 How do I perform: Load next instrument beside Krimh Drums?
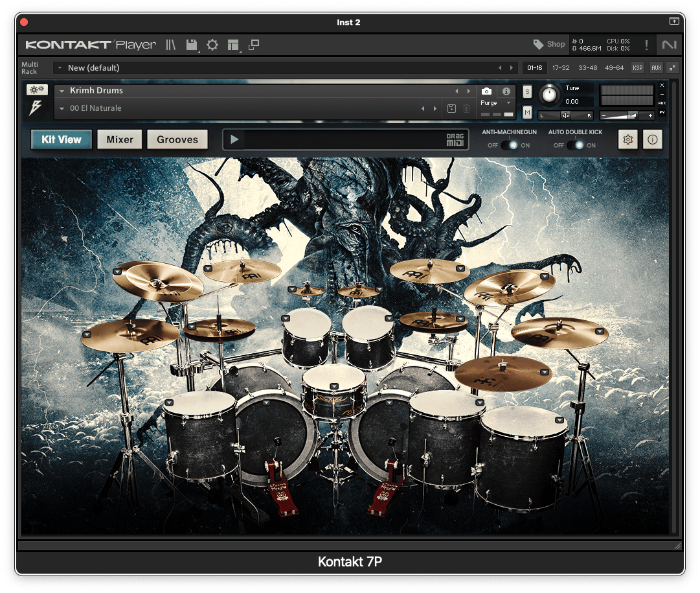click(x=468, y=91)
